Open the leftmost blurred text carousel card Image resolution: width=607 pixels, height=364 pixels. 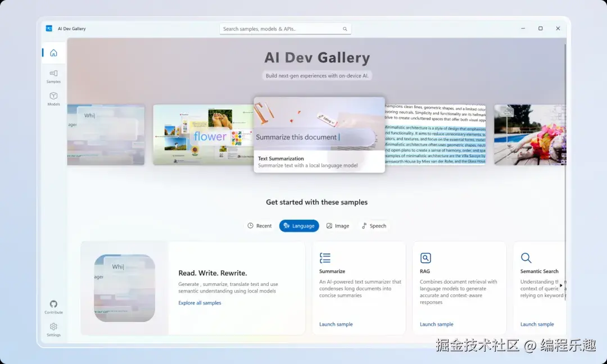[106, 135]
